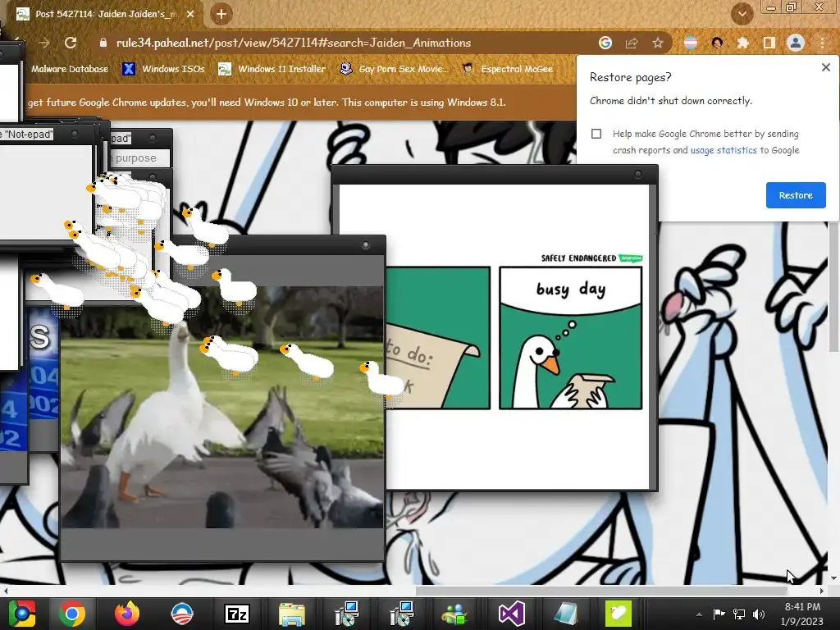Click the padlock site info icon
Viewport: 840px width, 630px height.
coord(103,43)
